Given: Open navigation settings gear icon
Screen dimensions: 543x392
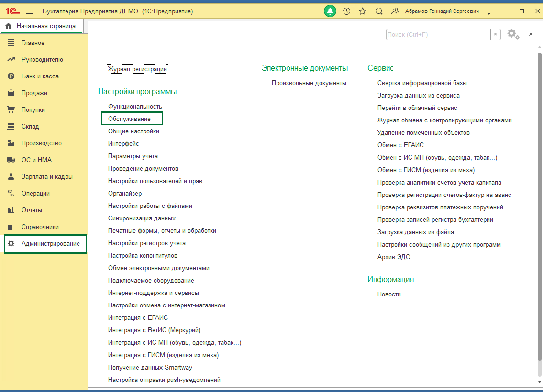Looking at the screenshot, I should [x=513, y=34].
